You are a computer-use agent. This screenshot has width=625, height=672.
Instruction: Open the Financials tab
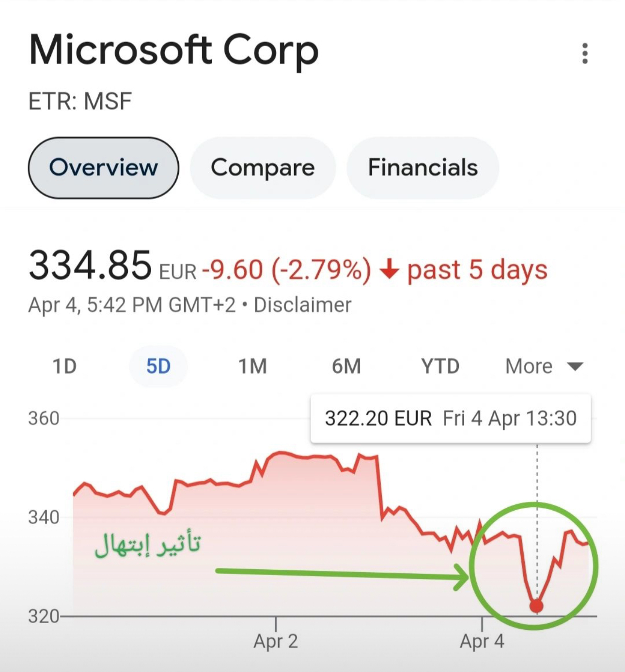pos(422,168)
